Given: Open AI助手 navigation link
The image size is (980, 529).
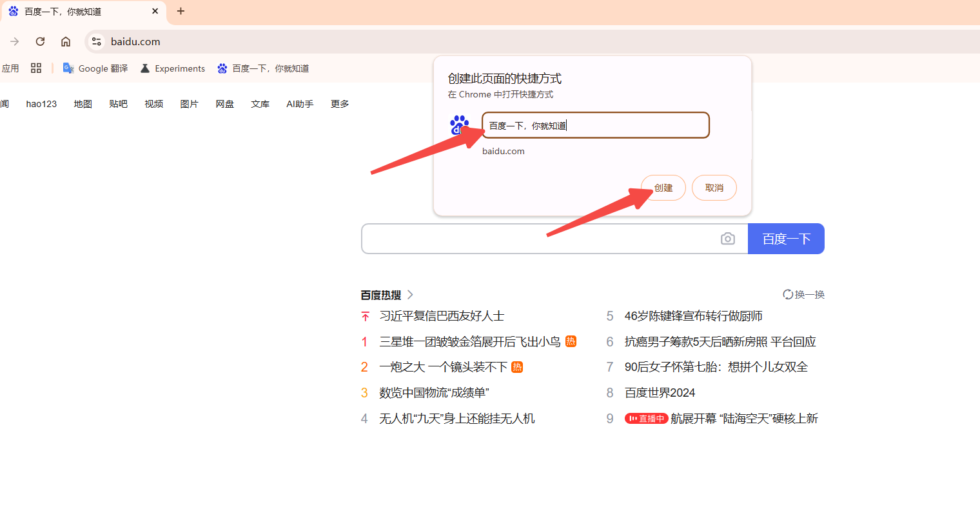Looking at the screenshot, I should click(300, 104).
